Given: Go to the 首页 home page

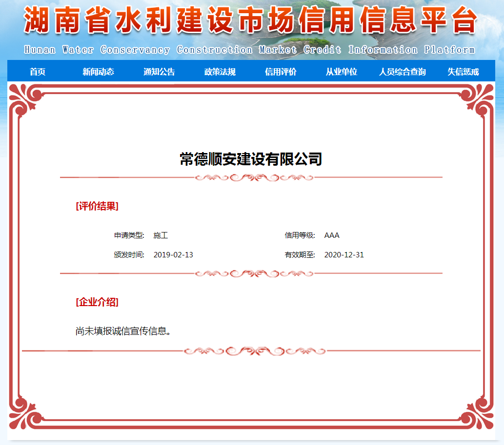Looking at the screenshot, I should pos(38,72).
